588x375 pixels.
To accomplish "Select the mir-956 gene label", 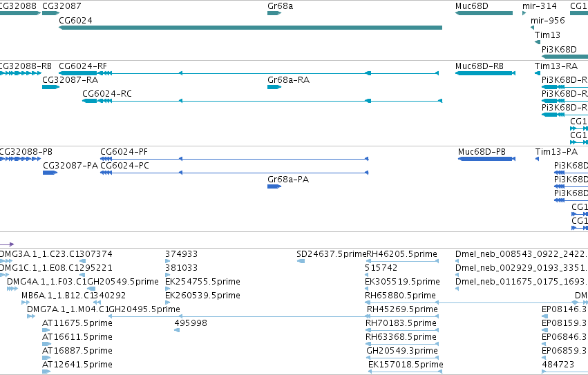I will [547, 20].
